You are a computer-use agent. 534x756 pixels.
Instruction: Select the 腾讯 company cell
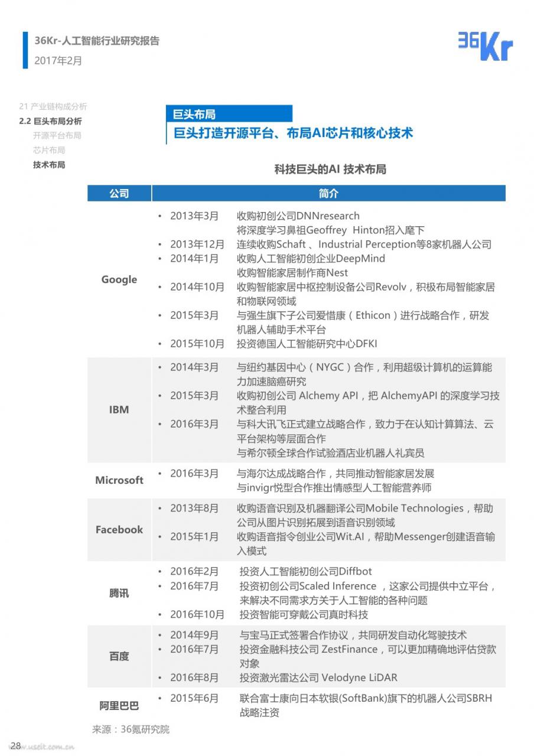pyautogui.click(x=119, y=593)
